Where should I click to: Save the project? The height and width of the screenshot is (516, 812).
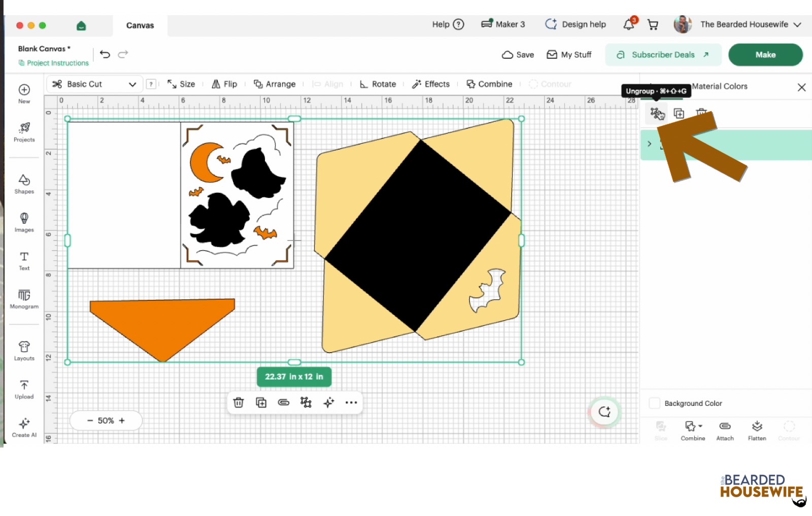click(x=518, y=55)
